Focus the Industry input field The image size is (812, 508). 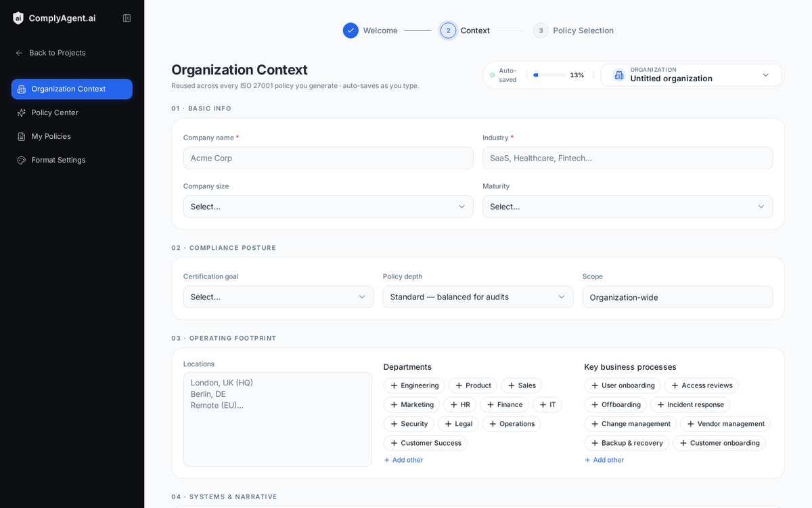[x=628, y=158]
